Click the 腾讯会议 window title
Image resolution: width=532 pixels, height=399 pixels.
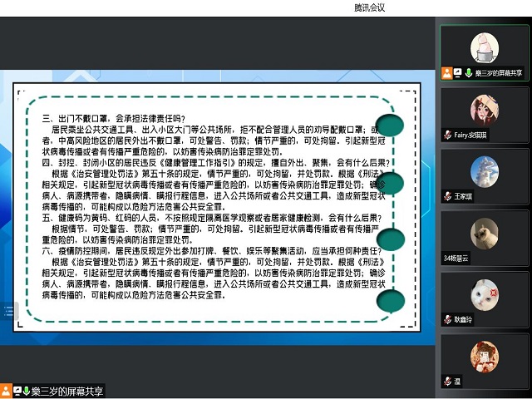click(369, 7)
